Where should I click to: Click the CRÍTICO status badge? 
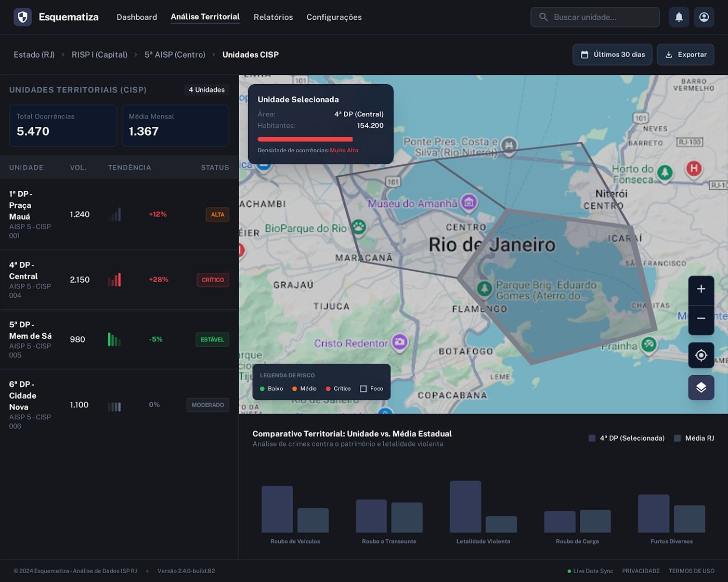[213, 280]
